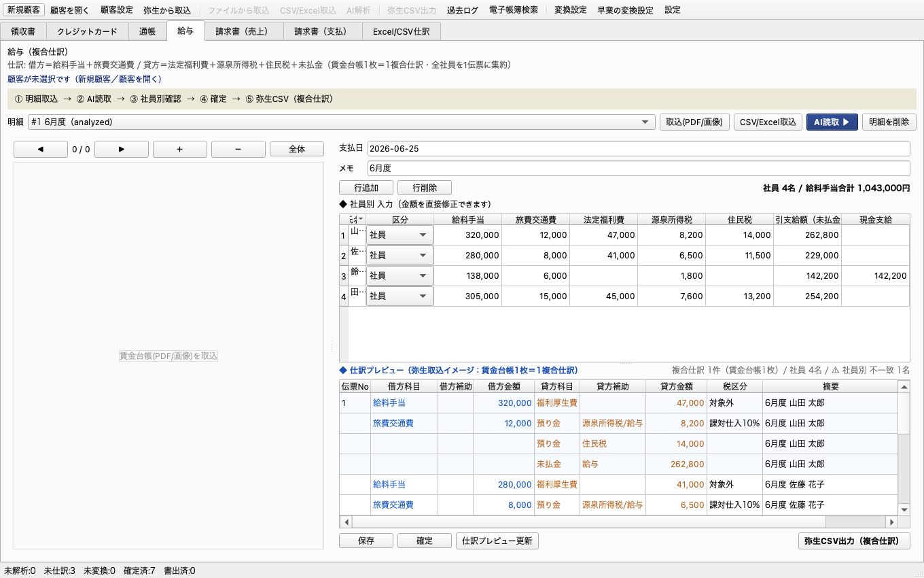Click 弥生から取込 menu item
This screenshot has width=924, height=578.
167,10
